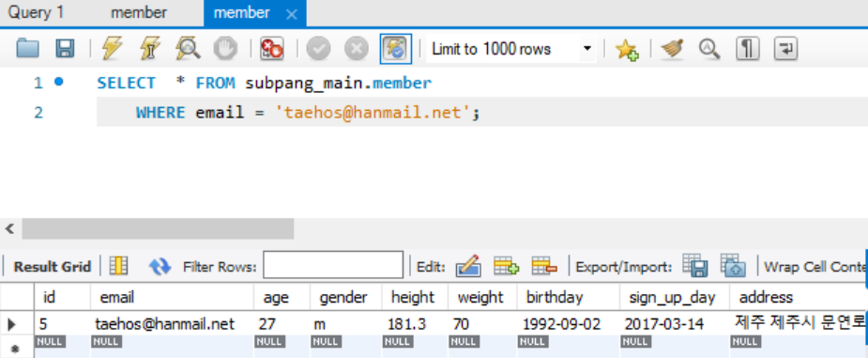Import records from file icon
The image size is (868, 358).
pyautogui.click(x=733, y=266)
